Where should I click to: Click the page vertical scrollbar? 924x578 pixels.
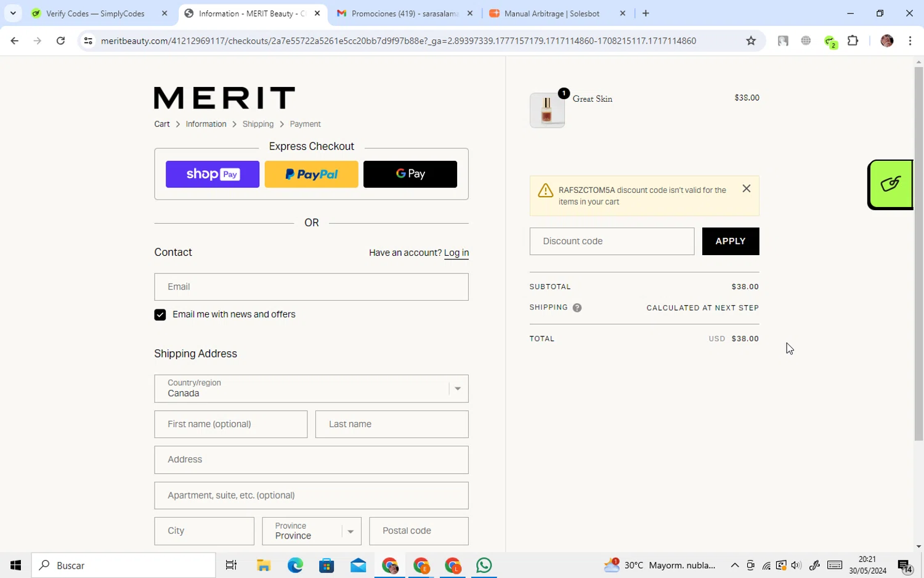coord(918,253)
